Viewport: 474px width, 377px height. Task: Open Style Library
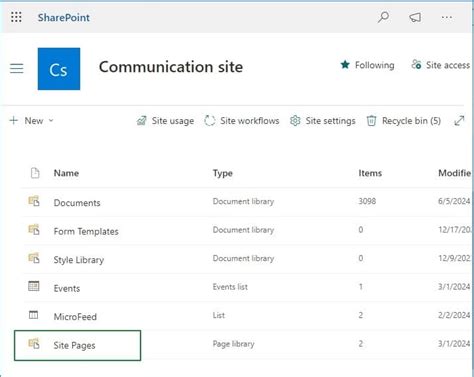click(x=79, y=260)
